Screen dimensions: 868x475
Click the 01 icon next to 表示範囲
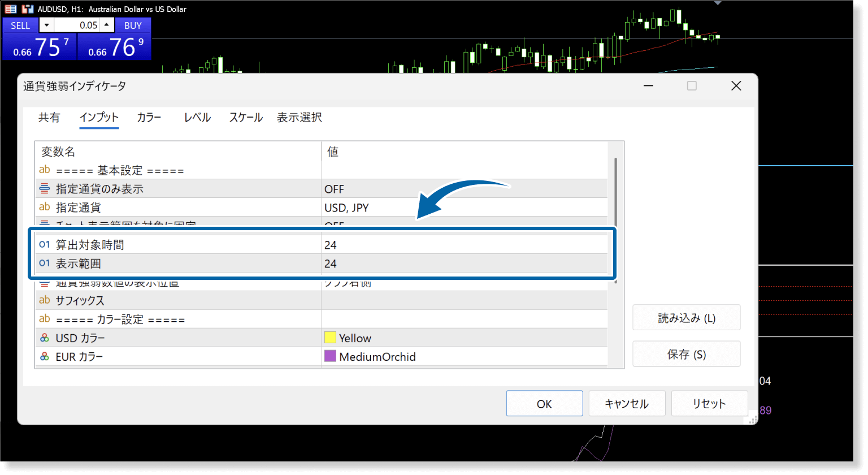click(x=45, y=263)
